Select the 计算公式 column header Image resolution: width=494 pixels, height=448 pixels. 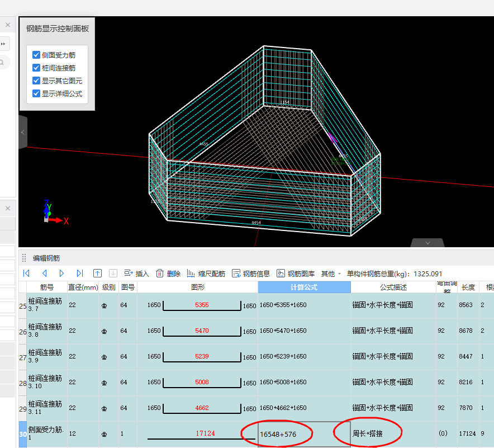pyautogui.click(x=304, y=287)
